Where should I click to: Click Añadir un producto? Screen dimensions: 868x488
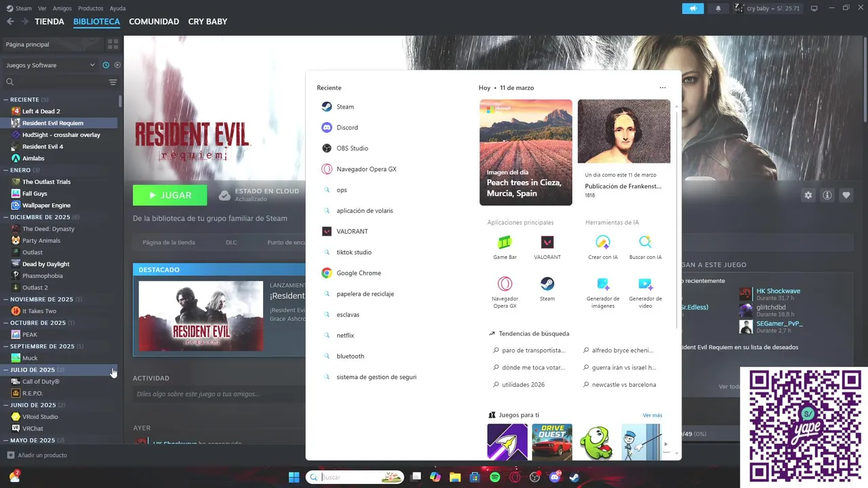coord(37,455)
